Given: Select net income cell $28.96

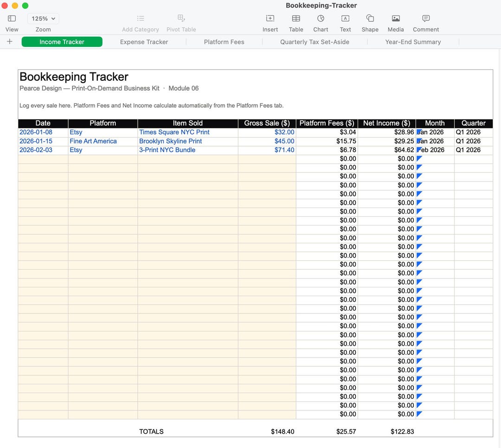Looking at the screenshot, I should [x=386, y=132].
